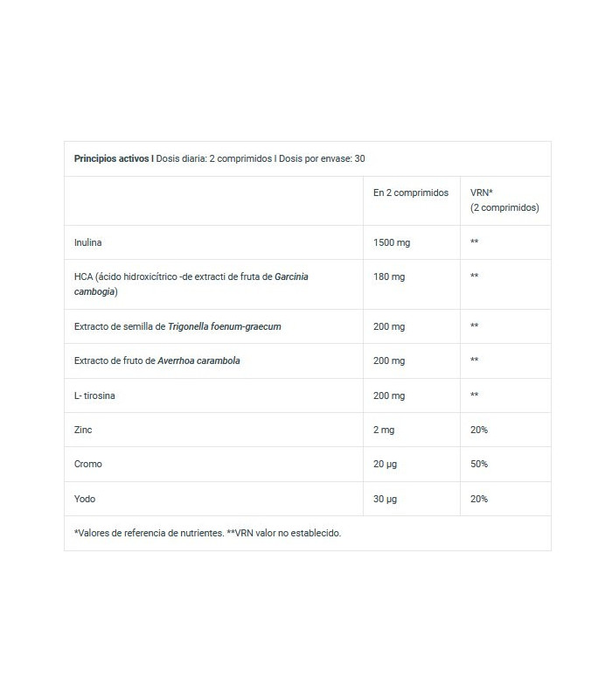Select the 'Cromo' ingredient name
The width and height of the screenshot is (612, 700).
[x=88, y=465]
